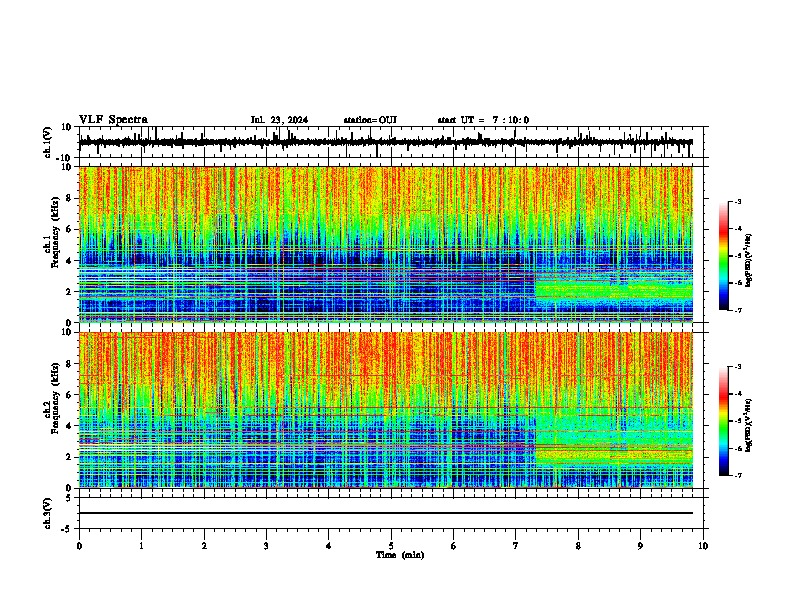Click time axis tick label "2"
The image size is (792, 612).
click(x=204, y=546)
